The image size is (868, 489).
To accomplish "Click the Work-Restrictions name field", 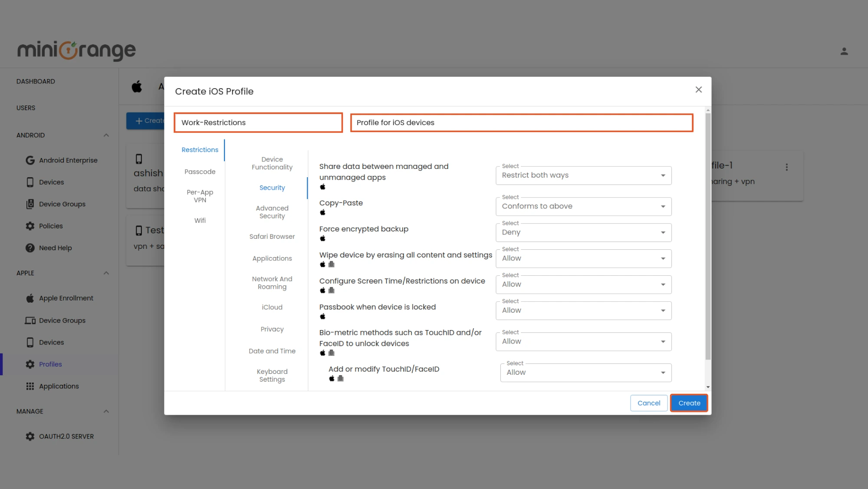I will (258, 122).
